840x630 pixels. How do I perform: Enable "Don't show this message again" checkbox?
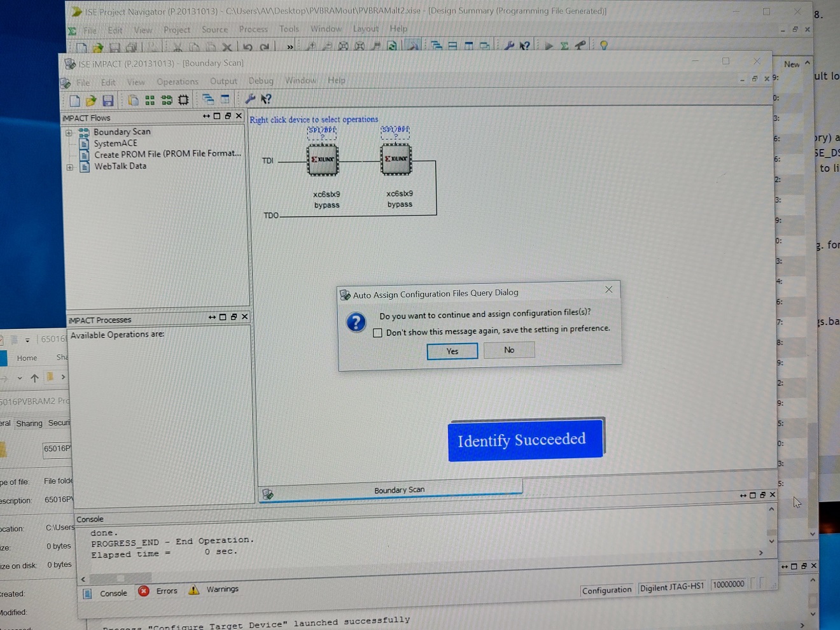tap(378, 333)
